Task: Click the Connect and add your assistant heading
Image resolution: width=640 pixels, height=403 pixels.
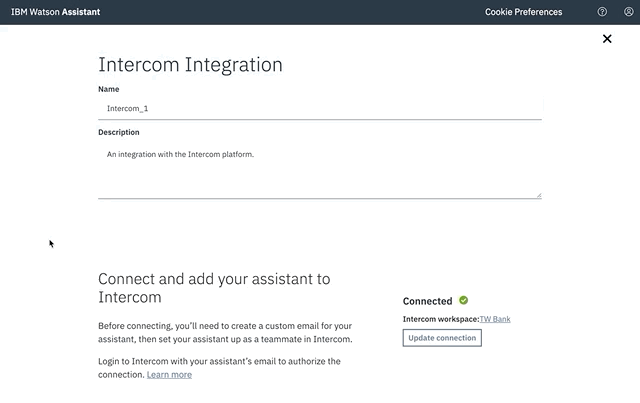Action: tap(214, 288)
